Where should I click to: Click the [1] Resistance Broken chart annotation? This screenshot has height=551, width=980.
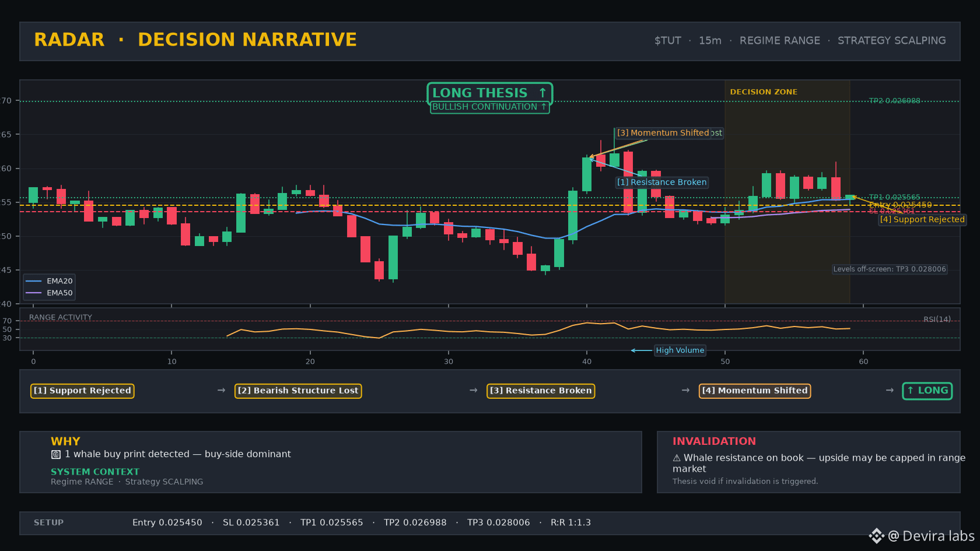point(662,183)
